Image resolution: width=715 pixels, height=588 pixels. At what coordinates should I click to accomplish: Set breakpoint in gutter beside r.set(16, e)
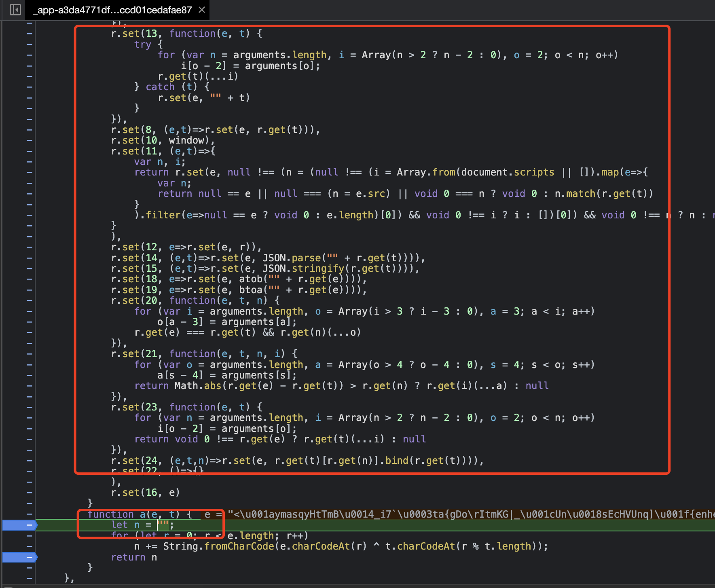pos(29,493)
